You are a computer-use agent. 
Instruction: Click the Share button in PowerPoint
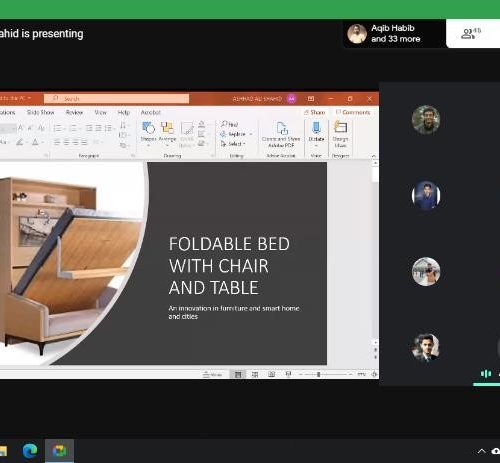pos(315,112)
